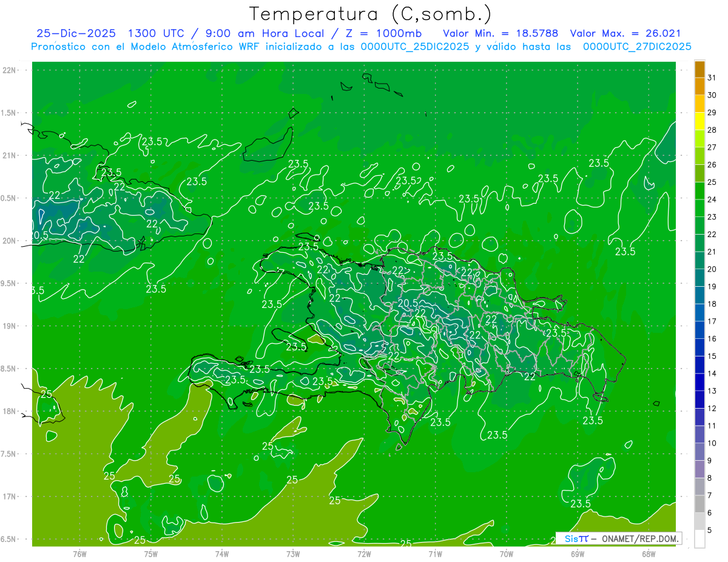Click the '70W' longitude axis label
This screenshot has height=562, width=728.
pyautogui.click(x=506, y=554)
